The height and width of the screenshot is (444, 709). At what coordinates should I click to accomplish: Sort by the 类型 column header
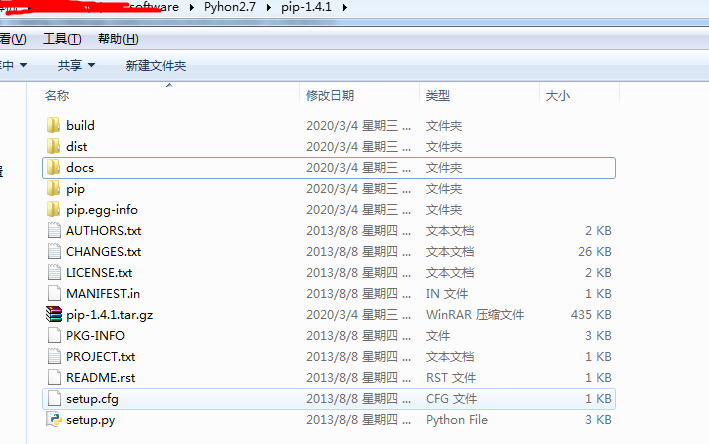click(438, 96)
